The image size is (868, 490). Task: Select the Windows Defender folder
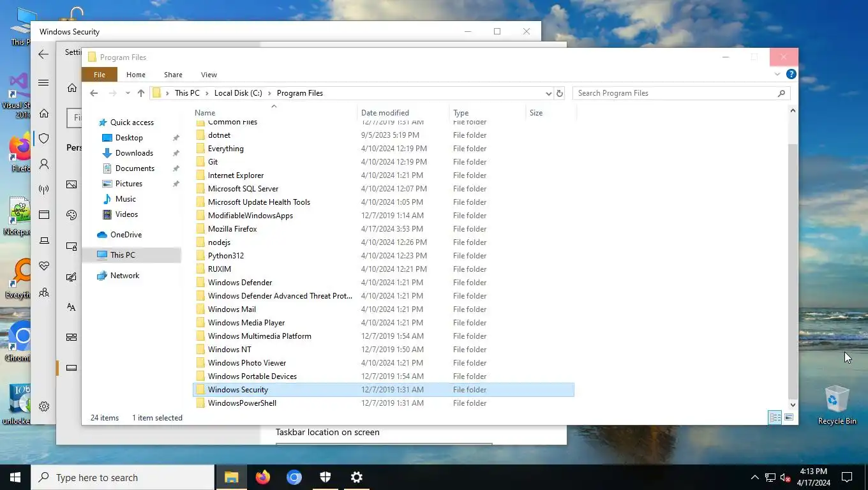point(384,283)
